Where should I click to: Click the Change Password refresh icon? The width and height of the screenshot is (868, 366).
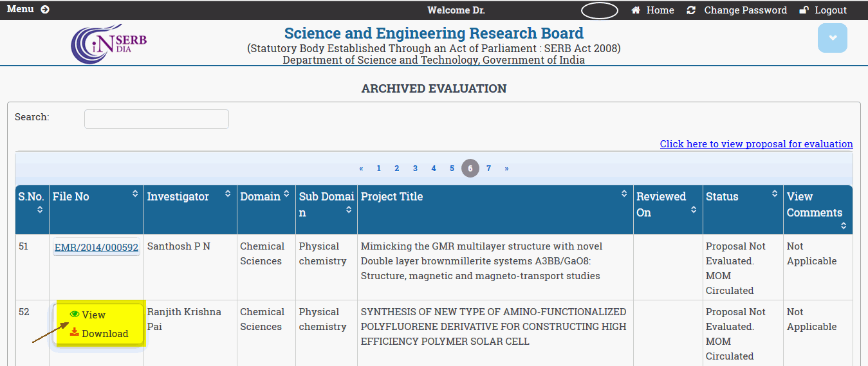(x=691, y=10)
